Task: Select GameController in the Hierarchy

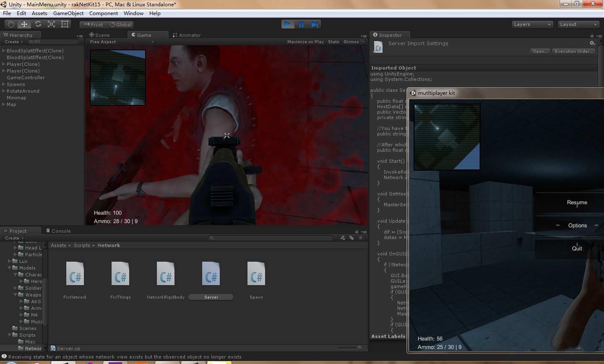Action: click(x=26, y=78)
